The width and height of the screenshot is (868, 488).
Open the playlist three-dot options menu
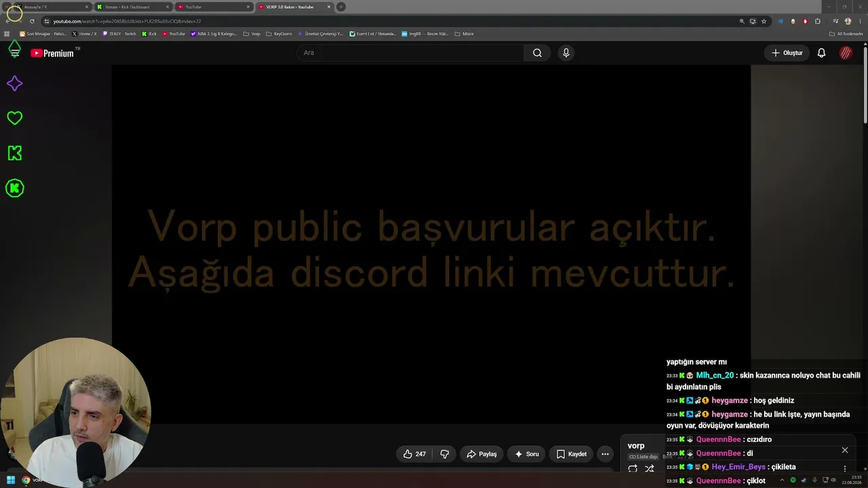point(844,468)
